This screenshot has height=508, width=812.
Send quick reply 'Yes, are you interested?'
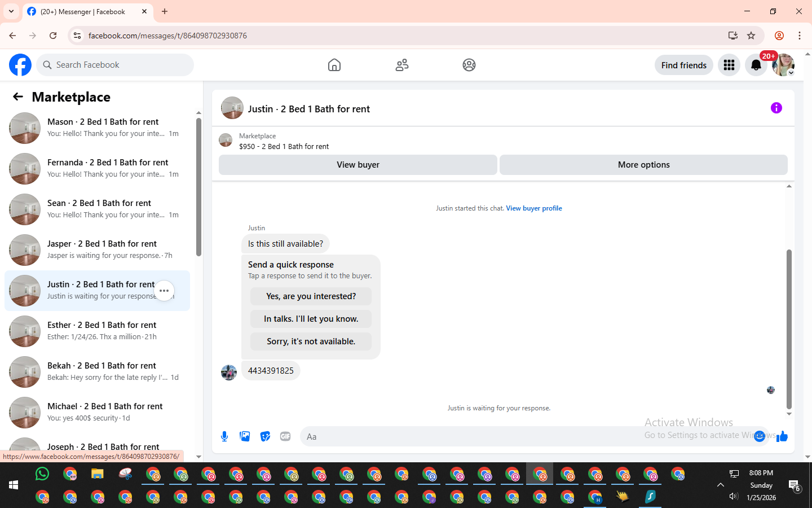click(x=311, y=296)
